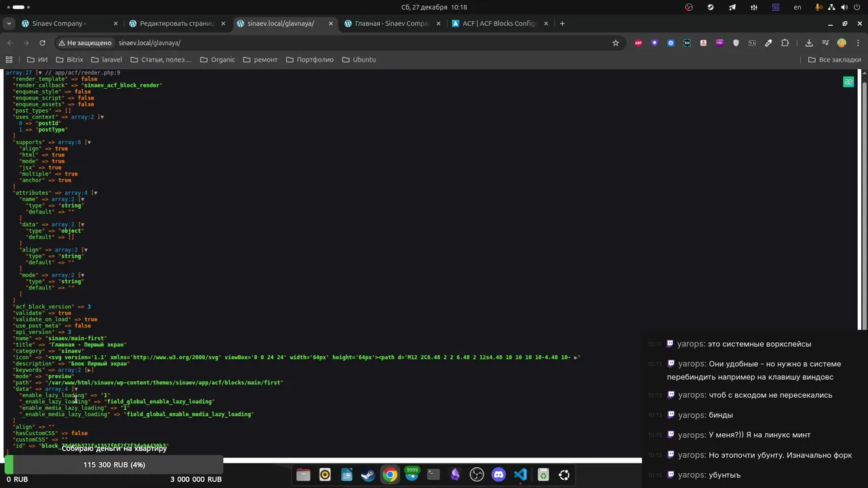Image resolution: width=868 pixels, height=488 pixels.
Task: Open the tab search dropdown arrow
Action: (9, 23)
